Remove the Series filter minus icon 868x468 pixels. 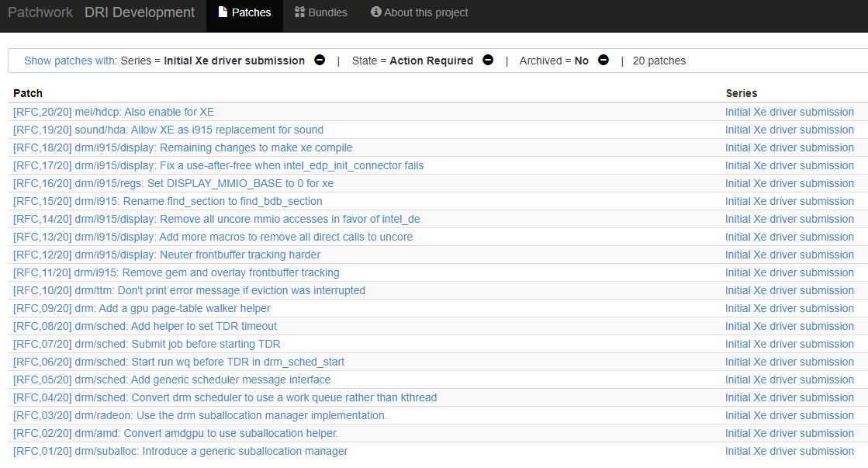[320, 61]
